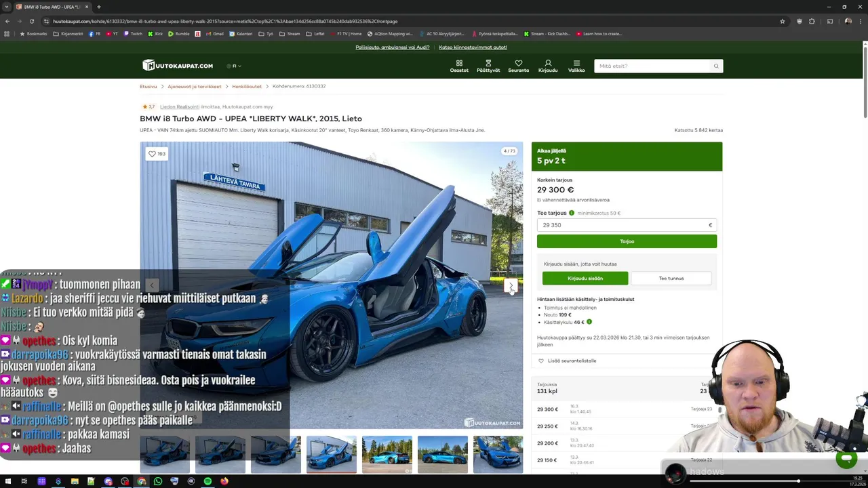Open File Explorer from taskbar

tap(75, 481)
